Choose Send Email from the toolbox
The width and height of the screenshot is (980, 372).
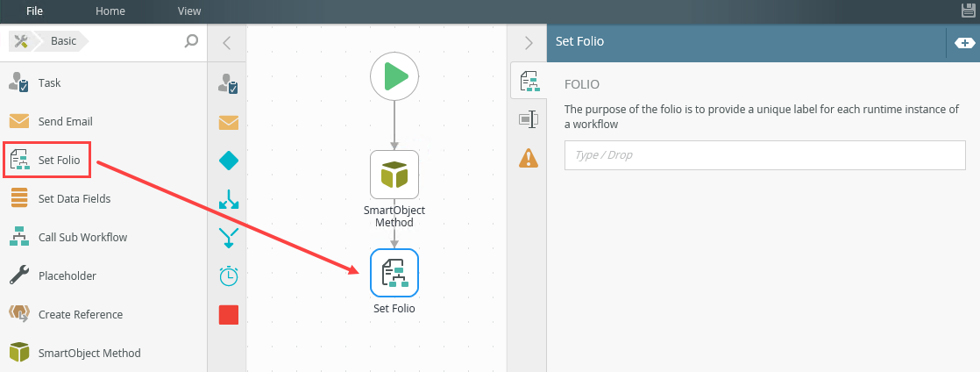pos(65,121)
